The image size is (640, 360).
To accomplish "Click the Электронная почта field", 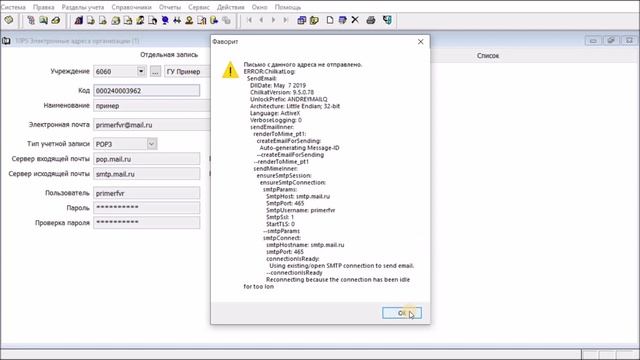I will (x=152, y=125).
